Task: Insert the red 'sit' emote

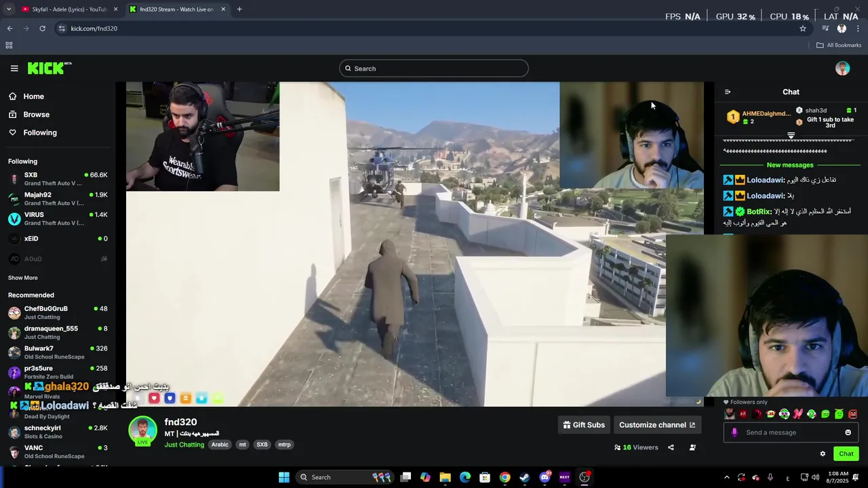Action: [743, 414]
